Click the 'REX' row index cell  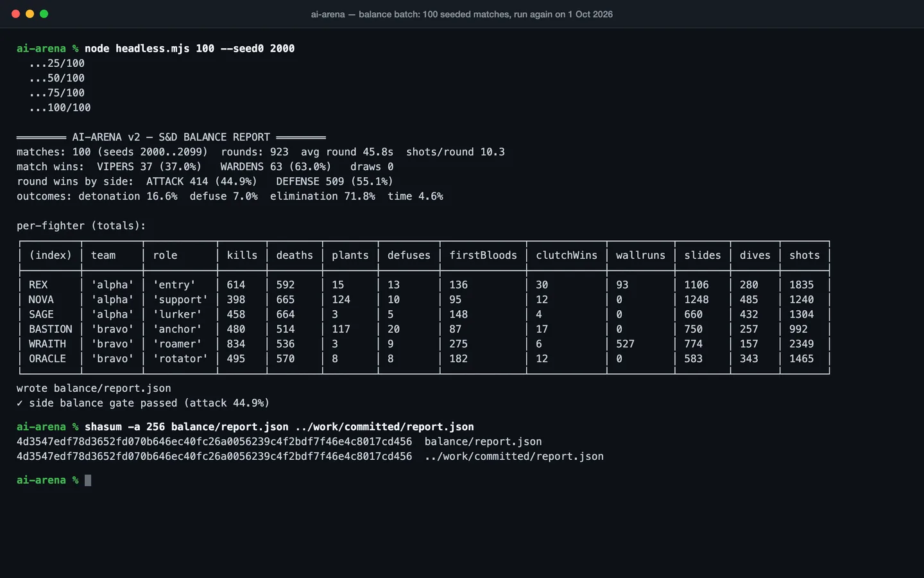pyautogui.click(x=38, y=285)
